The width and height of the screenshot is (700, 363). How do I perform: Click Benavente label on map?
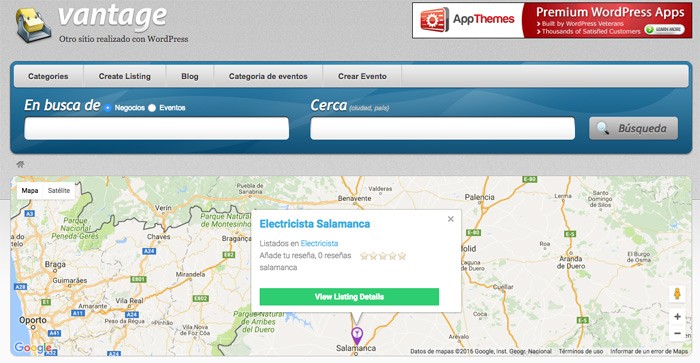coord(354,198)
